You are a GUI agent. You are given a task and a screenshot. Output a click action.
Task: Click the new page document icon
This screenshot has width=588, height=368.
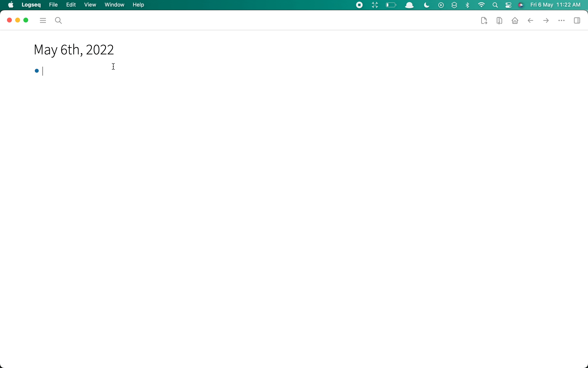(x=484, y=21)
